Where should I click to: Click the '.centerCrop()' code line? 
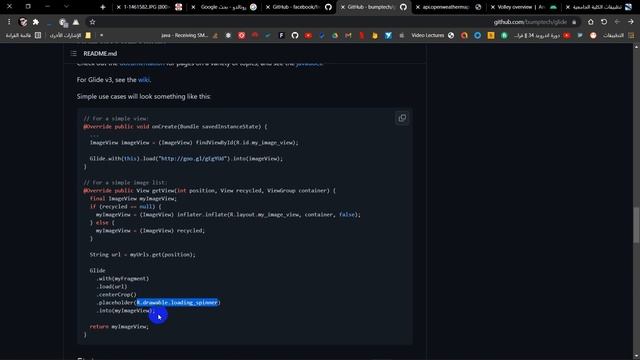pyautogui.click(x=116, y=294)
